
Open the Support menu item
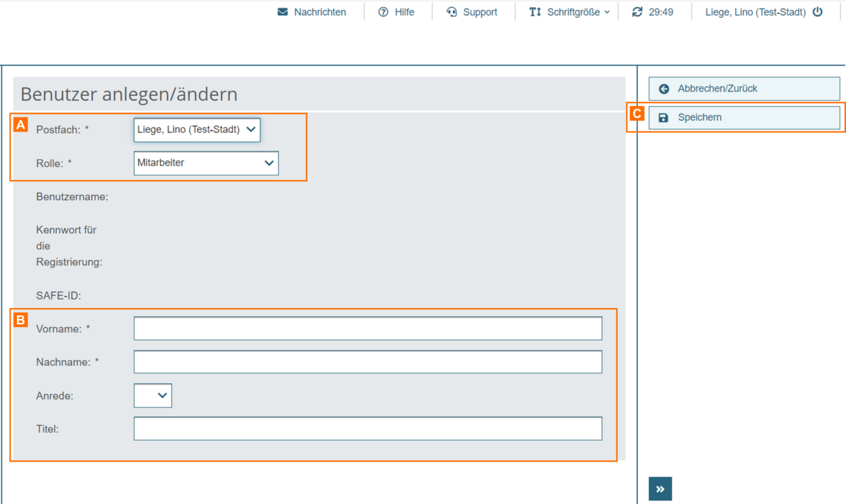(x=472, y=12)
